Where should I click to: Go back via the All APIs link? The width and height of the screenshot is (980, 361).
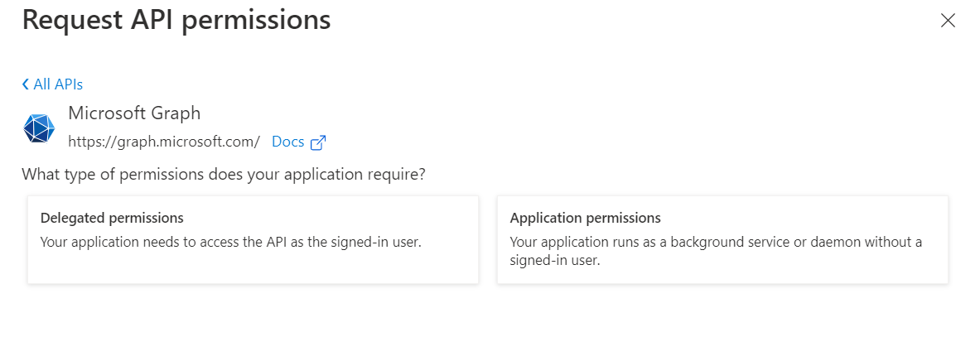click(x=57, y=84)
